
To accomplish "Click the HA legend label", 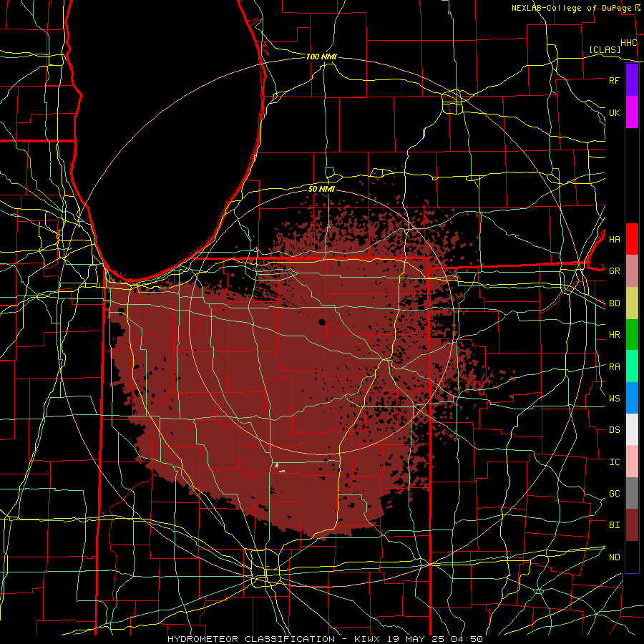I will coord(614,240).
